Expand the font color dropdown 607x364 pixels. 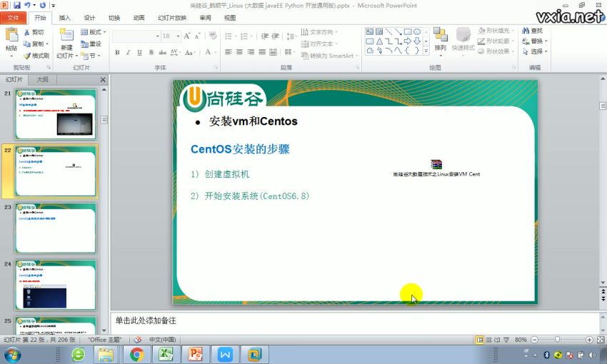pyautogui.click(x=214, y=53)
